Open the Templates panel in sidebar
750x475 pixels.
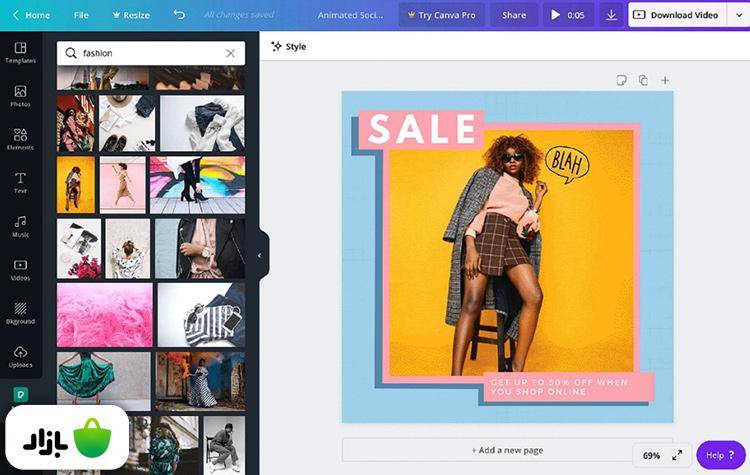20,52
